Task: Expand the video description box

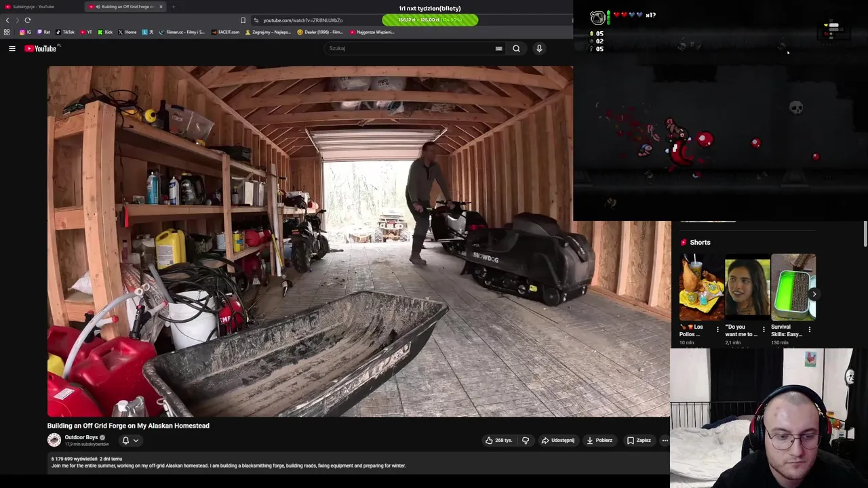Action: pyautogui.click(x=358, y=463)
